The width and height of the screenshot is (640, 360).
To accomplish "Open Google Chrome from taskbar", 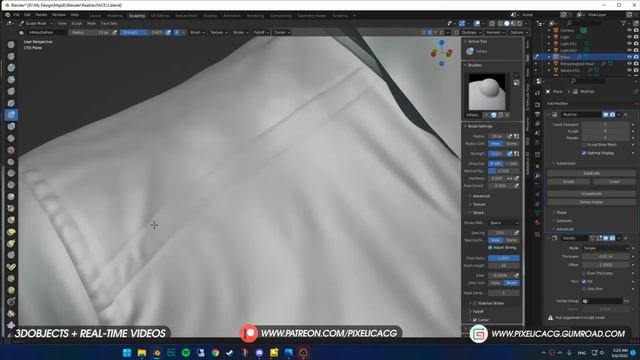I will click(x=215, y=353).
